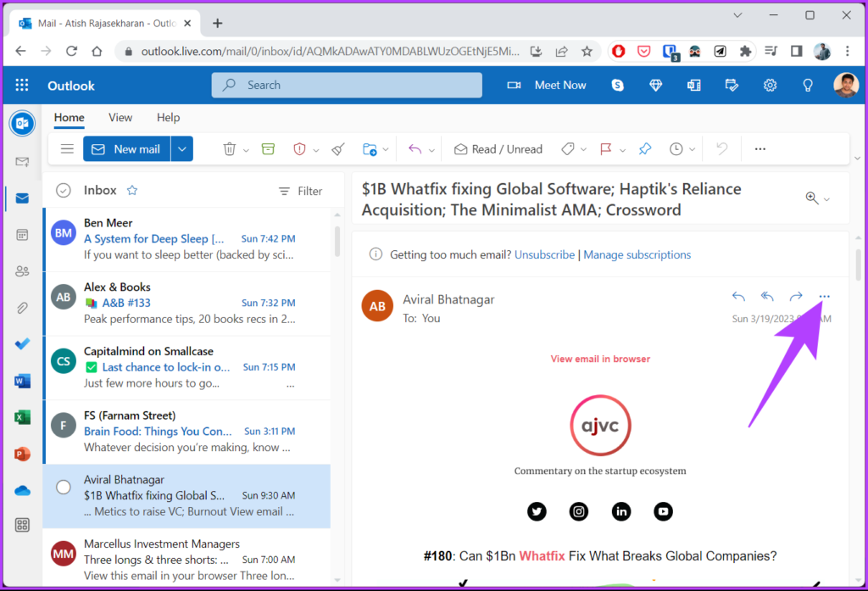
Task: Open the My Day to-do icon
Action: point(732,86)
